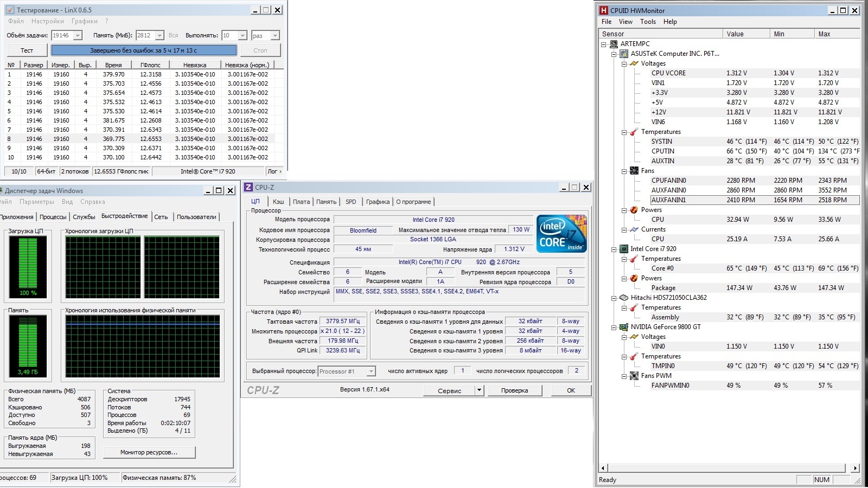The image size is (868, 488).
Task: Open the Выполнять count dropdown in LinX
Action: coord(242,35)
